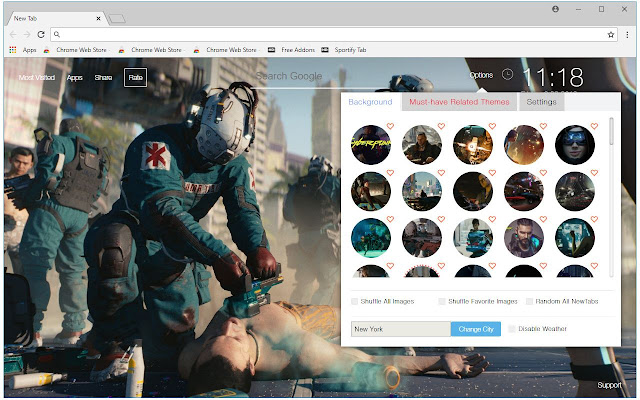Select the goggles face wallpaper thumbnail
The width and height of the screenshot is (640, 400).
(575, 145)
